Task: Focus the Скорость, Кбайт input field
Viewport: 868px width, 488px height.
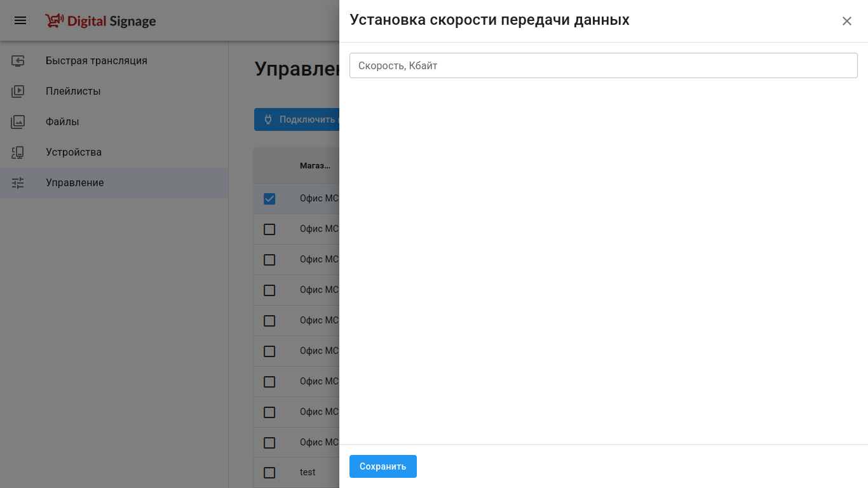Action: coord(603,65)
